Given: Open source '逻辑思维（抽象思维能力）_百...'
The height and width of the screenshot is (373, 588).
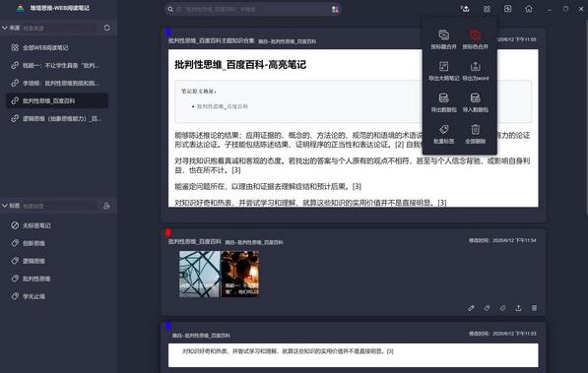Looking at the screenshot, I should [57, 118].
